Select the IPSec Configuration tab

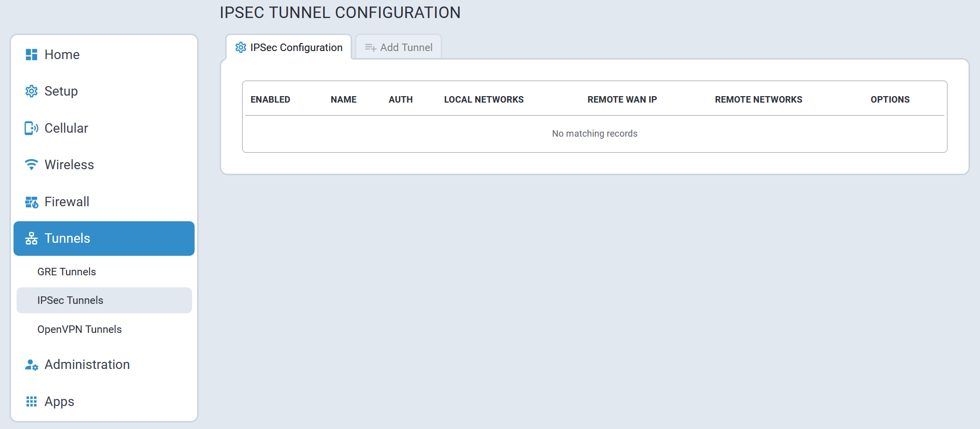pos(289,48)
